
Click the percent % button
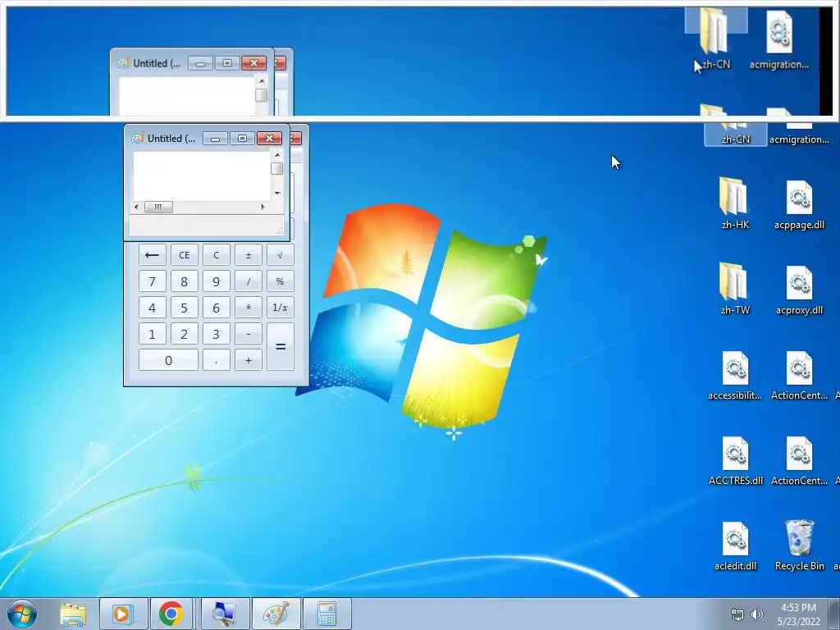click(281, 281)
